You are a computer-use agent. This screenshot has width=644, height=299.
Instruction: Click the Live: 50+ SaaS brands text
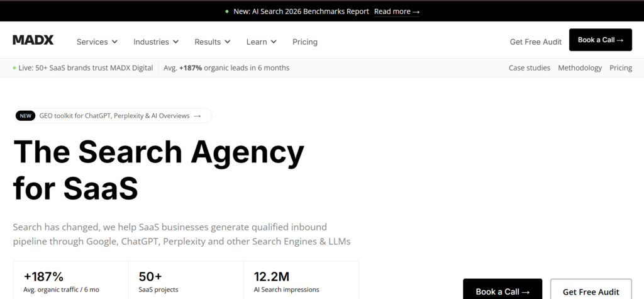(86, 68)
